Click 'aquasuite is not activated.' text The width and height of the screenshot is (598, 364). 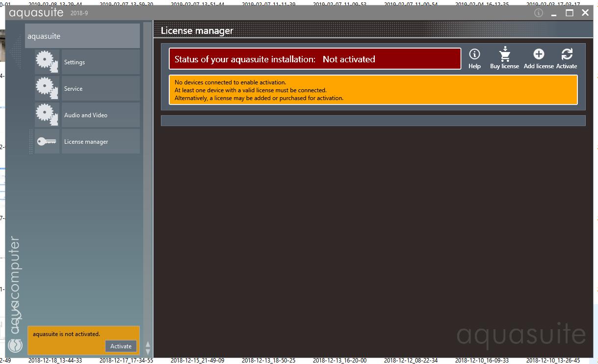pyautogui.click(x=66, y=334)
